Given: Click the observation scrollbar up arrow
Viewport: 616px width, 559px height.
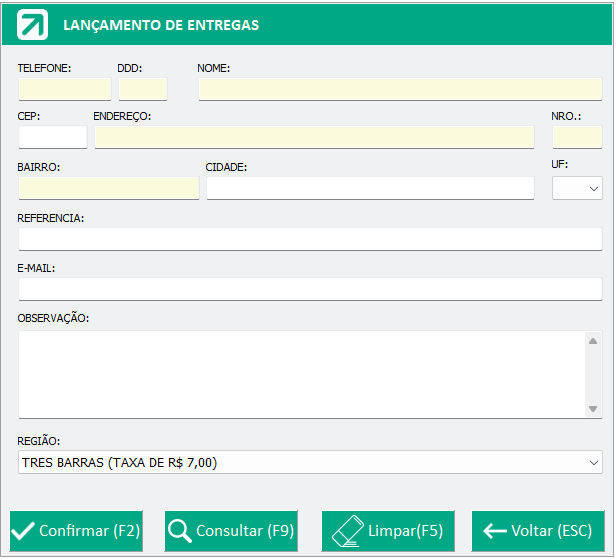Looking at the screenshot, I should click(x=593, y=341).
